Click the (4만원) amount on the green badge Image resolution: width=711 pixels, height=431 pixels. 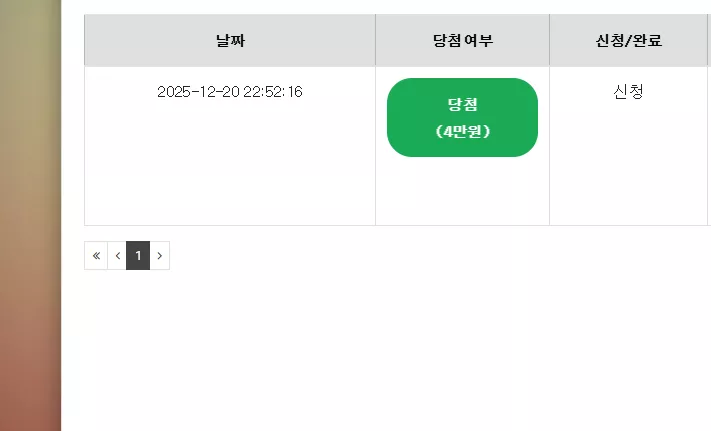[x=463, y=131]
